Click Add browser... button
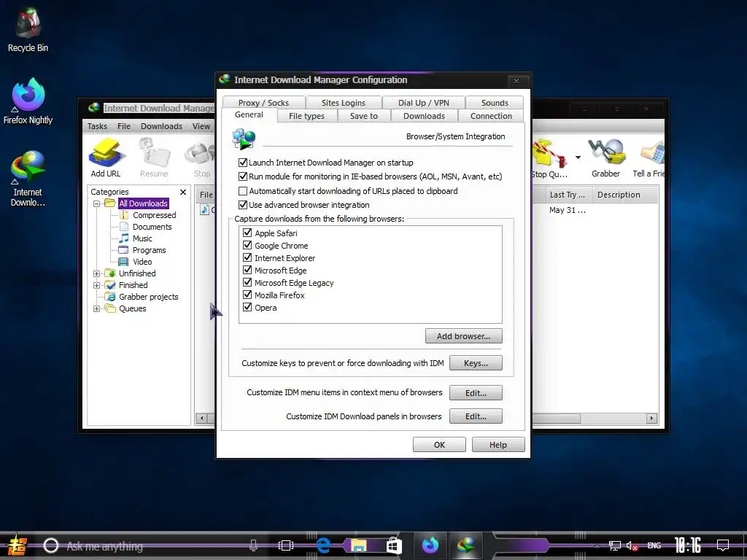747x560 pixels. coord(463,336)
